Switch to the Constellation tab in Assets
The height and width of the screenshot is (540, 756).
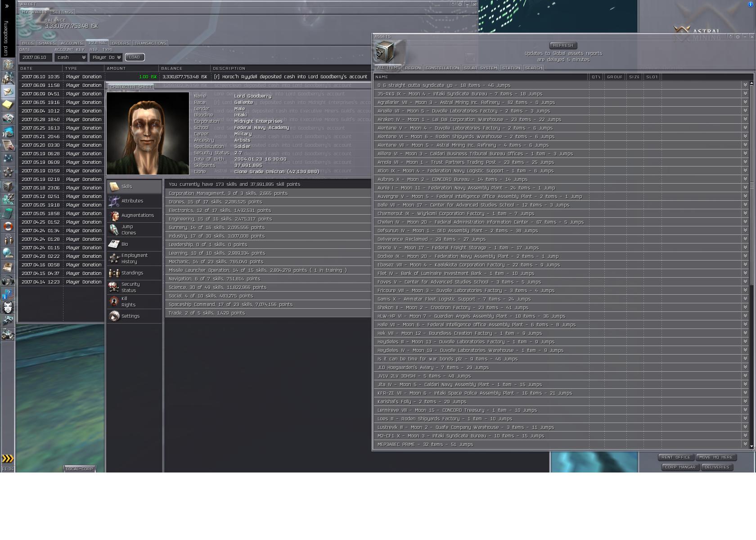[x=442, y=68]
